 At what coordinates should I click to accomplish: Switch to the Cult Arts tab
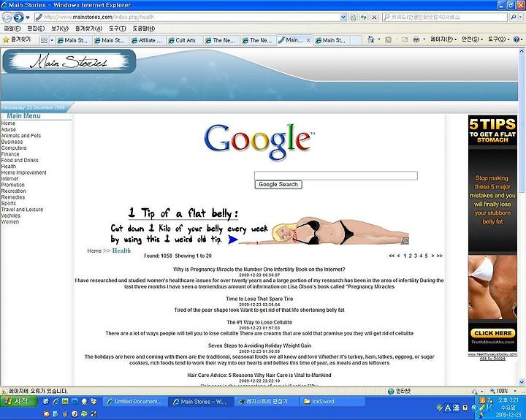[183, 40]
